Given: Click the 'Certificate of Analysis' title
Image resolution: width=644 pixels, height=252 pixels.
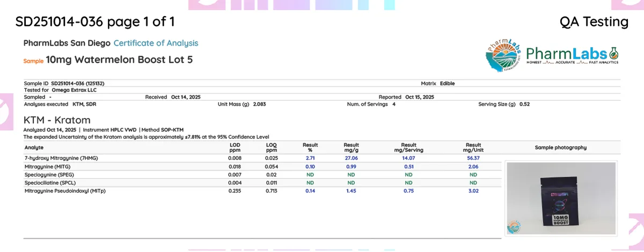Looking at the screenshot, I should click(156, 43).
